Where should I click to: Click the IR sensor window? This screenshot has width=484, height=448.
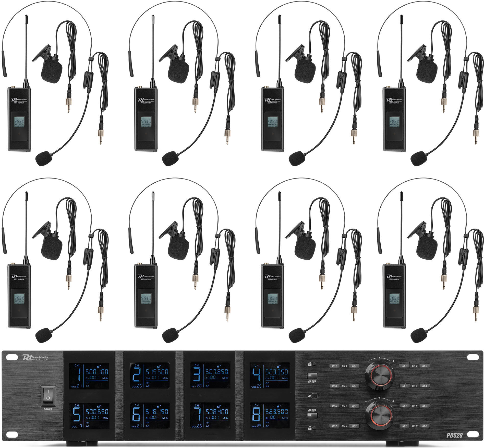tap(315, 396)
